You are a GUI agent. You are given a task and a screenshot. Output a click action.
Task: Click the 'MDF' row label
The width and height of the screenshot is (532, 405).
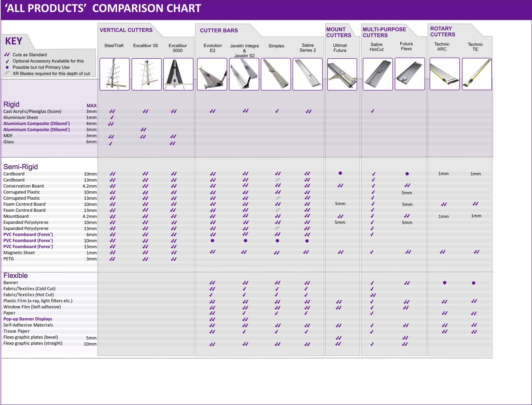[8, 135]
